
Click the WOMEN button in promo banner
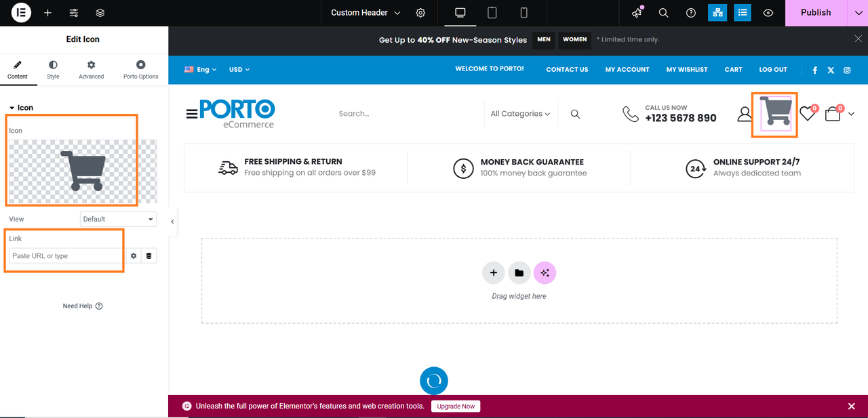tap(574, 40)
